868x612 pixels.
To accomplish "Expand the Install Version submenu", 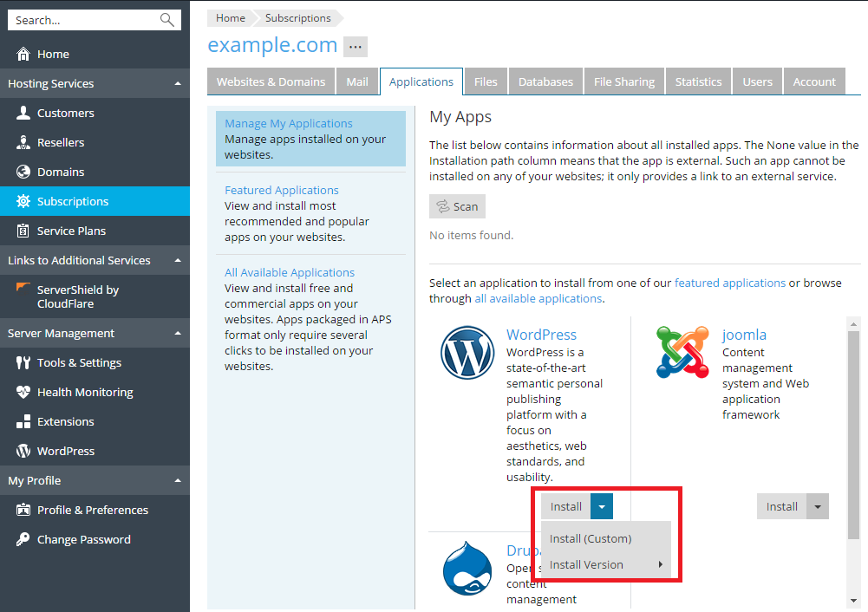I will (x=605, y=564).
